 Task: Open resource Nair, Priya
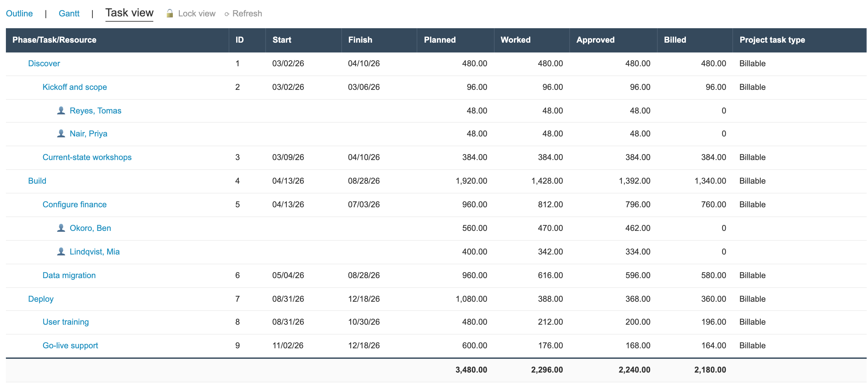tap(89, 133)
